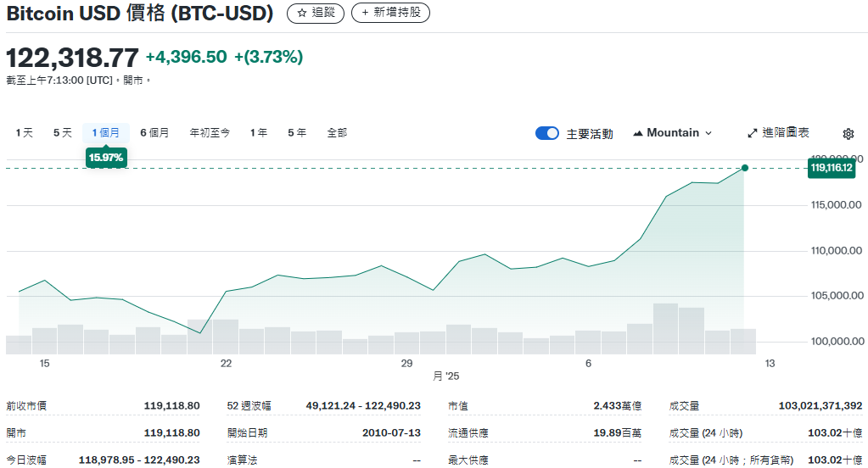Click the 22 date label on x-axis
This screenshot has height=468, width=868.
point(226,364)
